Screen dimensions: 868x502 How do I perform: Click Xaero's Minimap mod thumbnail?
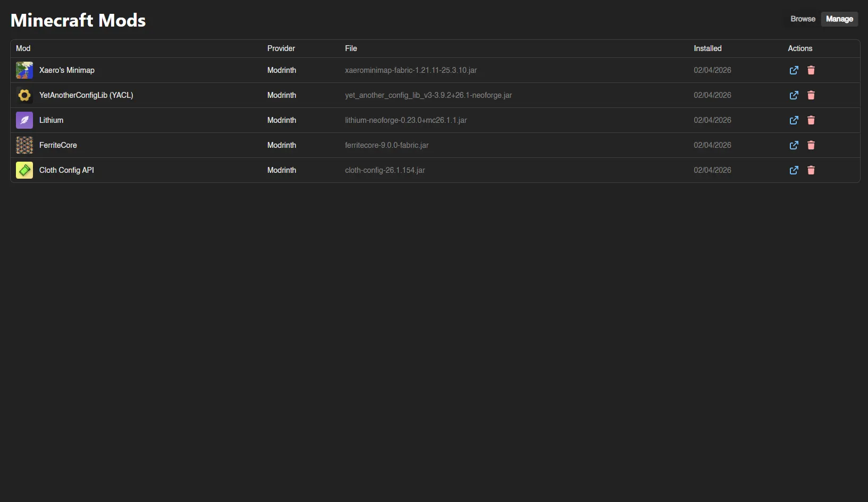click(x=24, y=70)
